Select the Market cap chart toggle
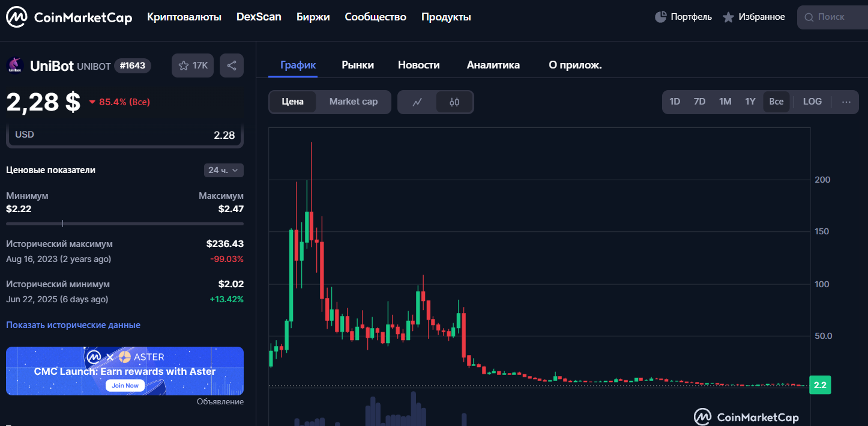The height and width of the screenshot is (426, 868). coord(354,102)
